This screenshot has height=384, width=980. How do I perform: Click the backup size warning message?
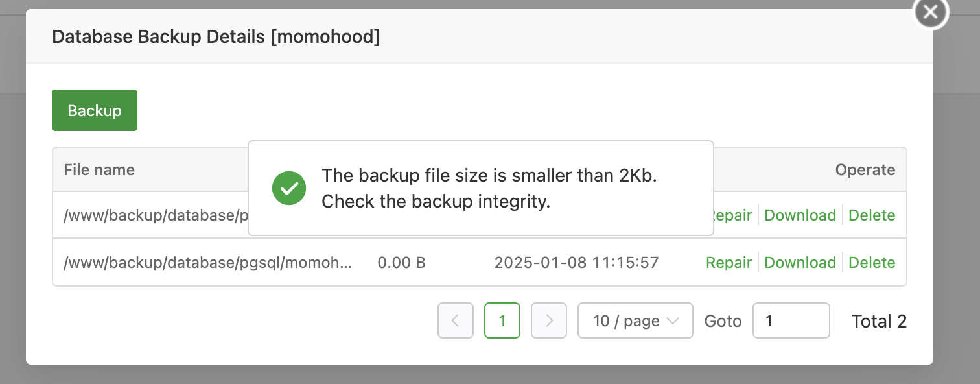coord(488,188)
